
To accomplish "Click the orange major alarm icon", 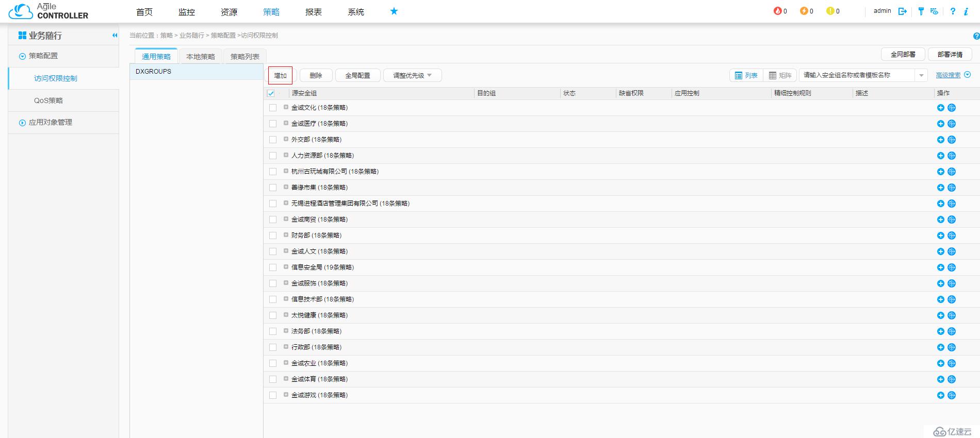I will [x=804, y=11].
